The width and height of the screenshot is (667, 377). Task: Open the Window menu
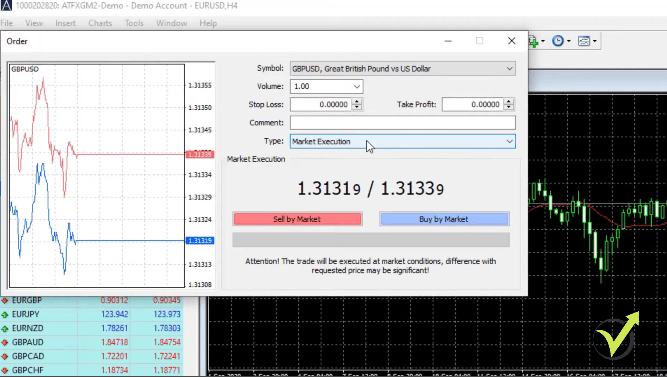pos(171,23)
